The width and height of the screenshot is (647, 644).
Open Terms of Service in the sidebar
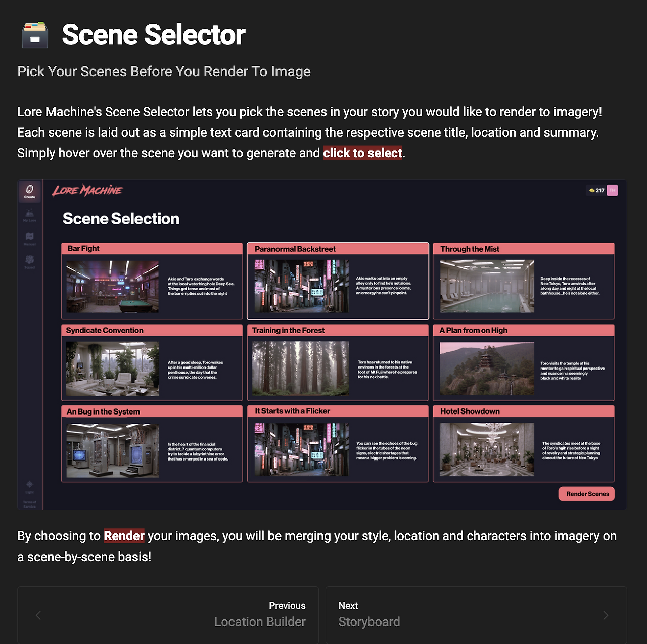point(30,504)
